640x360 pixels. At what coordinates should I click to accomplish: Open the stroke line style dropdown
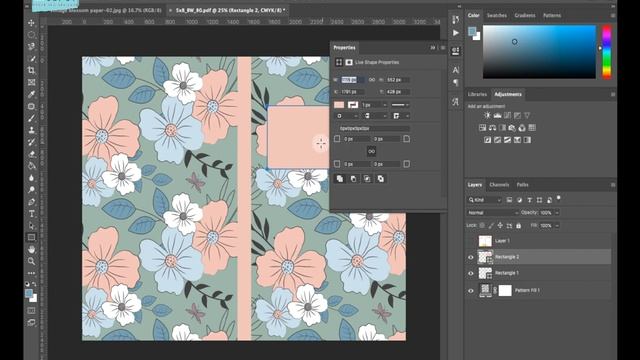click(400, 105)
